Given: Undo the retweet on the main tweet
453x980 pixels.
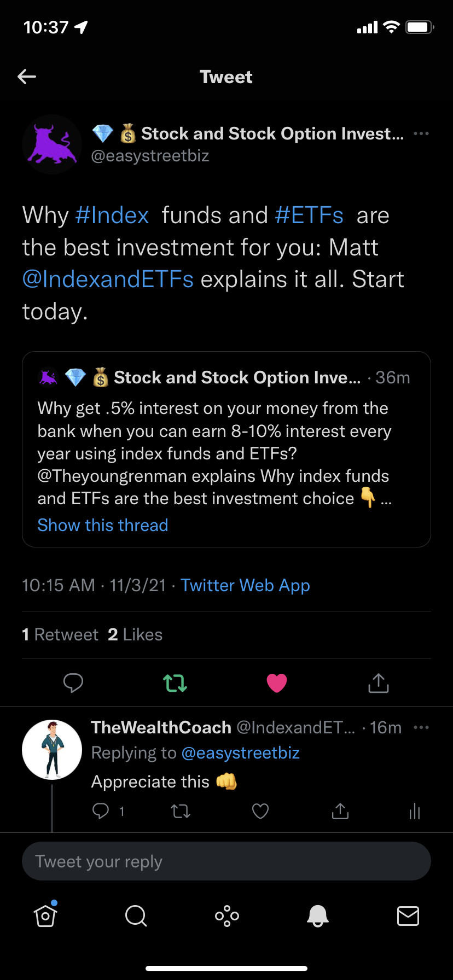Looking at the screenshot, I should tap(175, 682).
